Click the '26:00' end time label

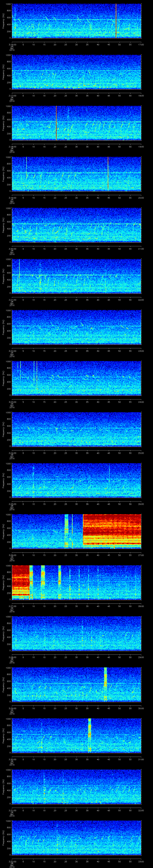(141, 504)
